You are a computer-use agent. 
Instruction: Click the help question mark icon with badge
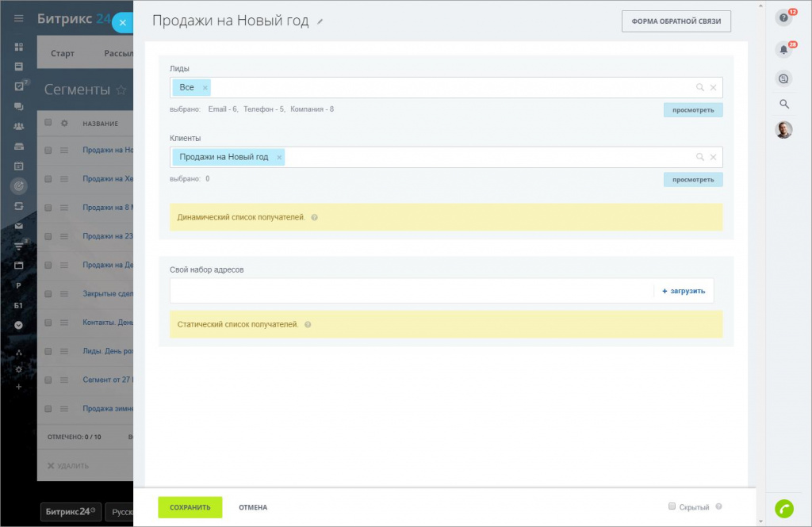(783, 18)
